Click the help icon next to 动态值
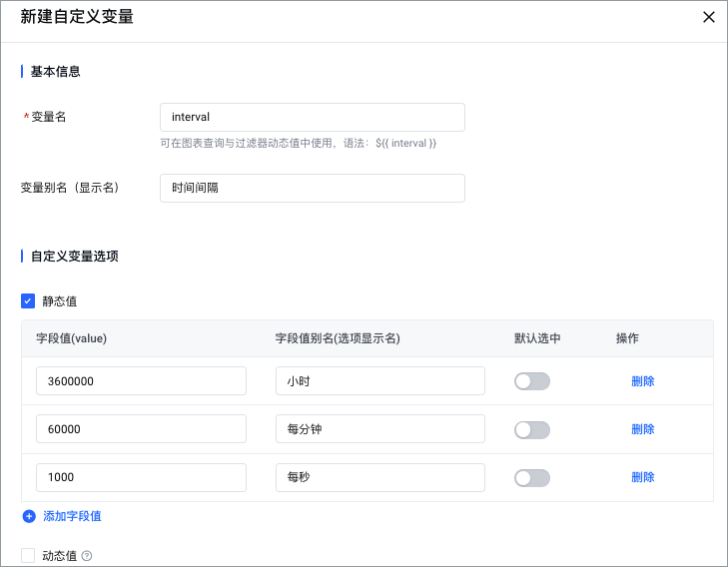728x567 pixels. pos(87,556)
